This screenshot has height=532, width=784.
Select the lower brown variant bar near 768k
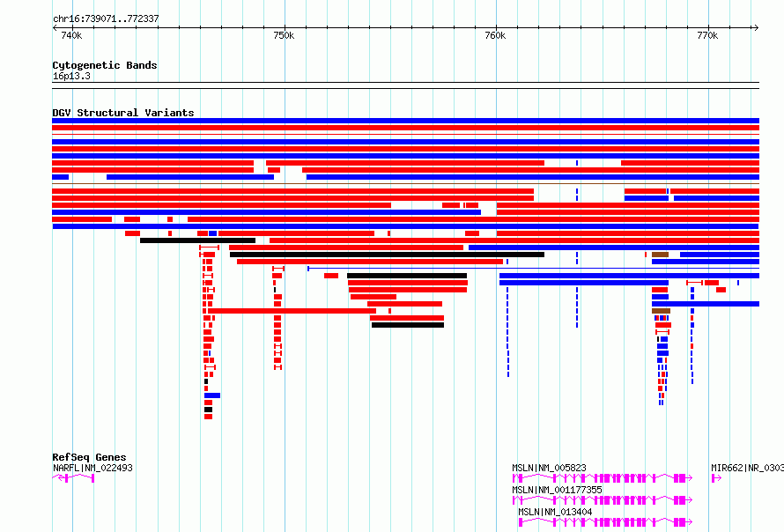[x=661, y=311]
